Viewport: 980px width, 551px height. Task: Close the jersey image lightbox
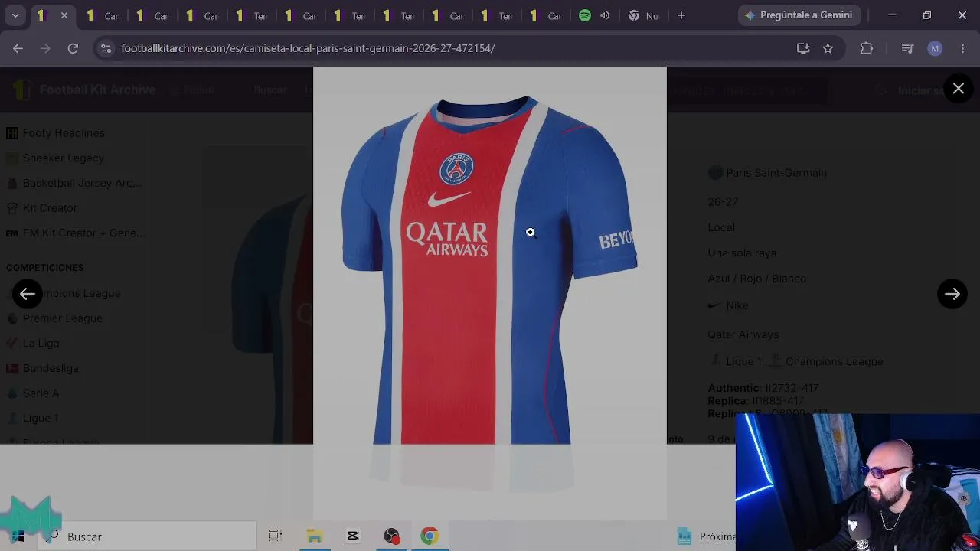[x=959, y=89]
